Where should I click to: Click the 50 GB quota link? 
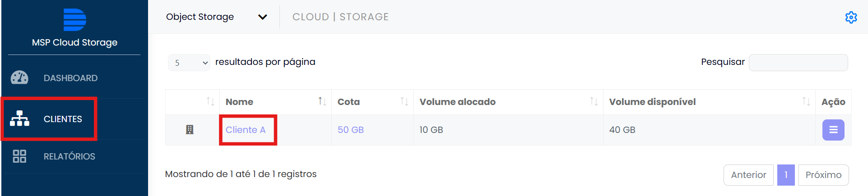[351, 130]
